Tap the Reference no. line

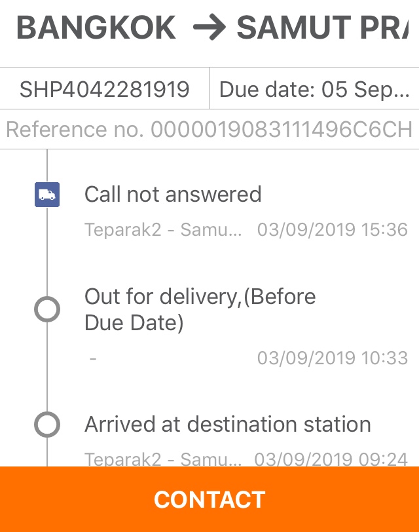point(209,129)
